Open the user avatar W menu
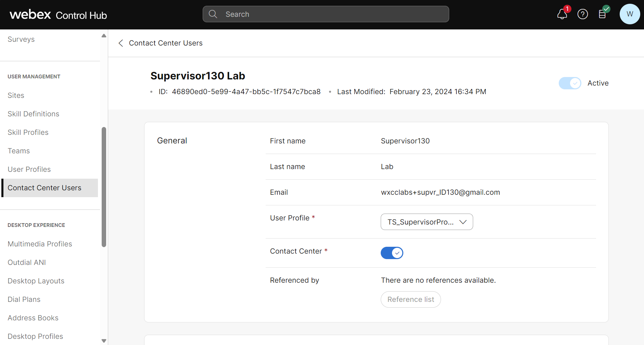Viewport: 644px width, 345px height. point(630,14)
